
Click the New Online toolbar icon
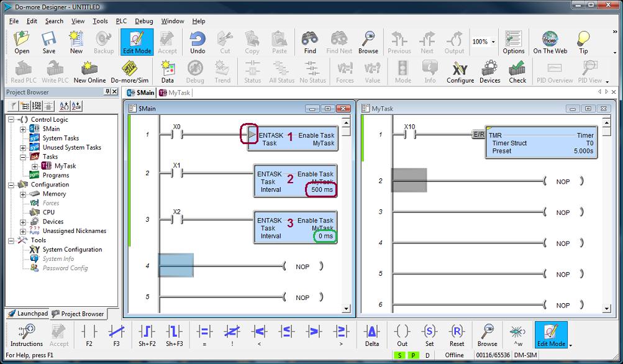(x=89, y=71)
